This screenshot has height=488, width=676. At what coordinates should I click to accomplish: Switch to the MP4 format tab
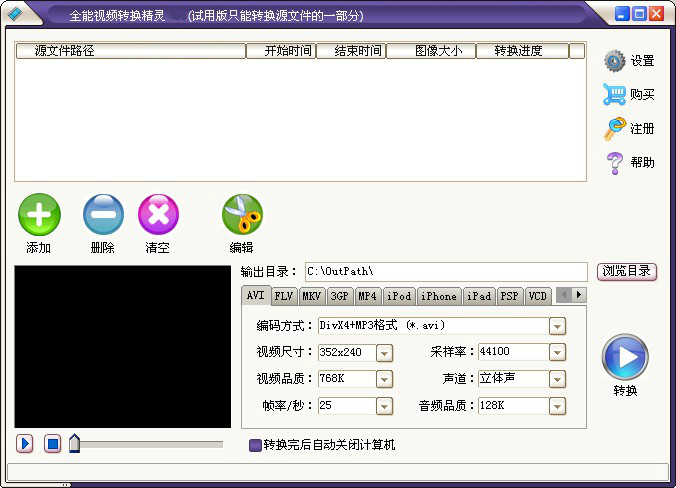click(x=368, y=296)
